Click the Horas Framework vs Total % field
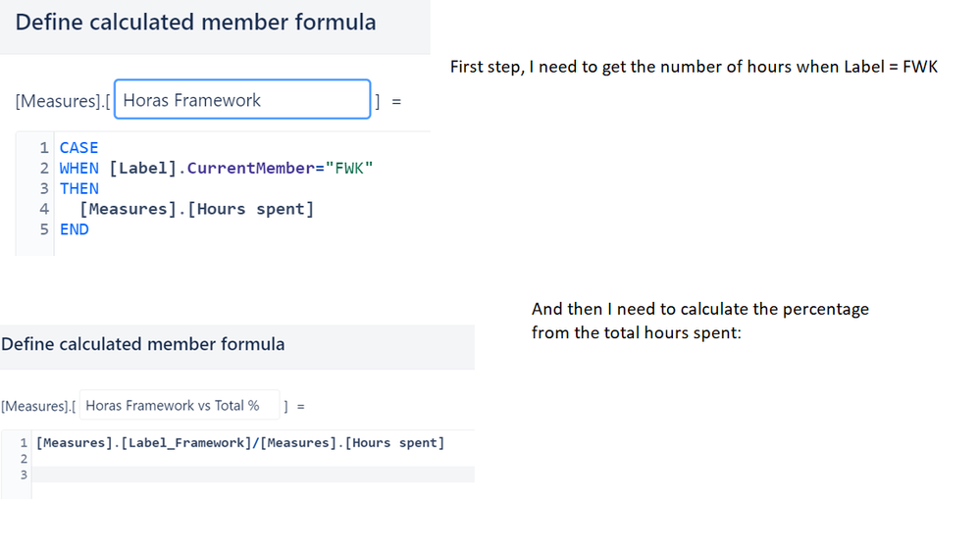 click(180, 406)
